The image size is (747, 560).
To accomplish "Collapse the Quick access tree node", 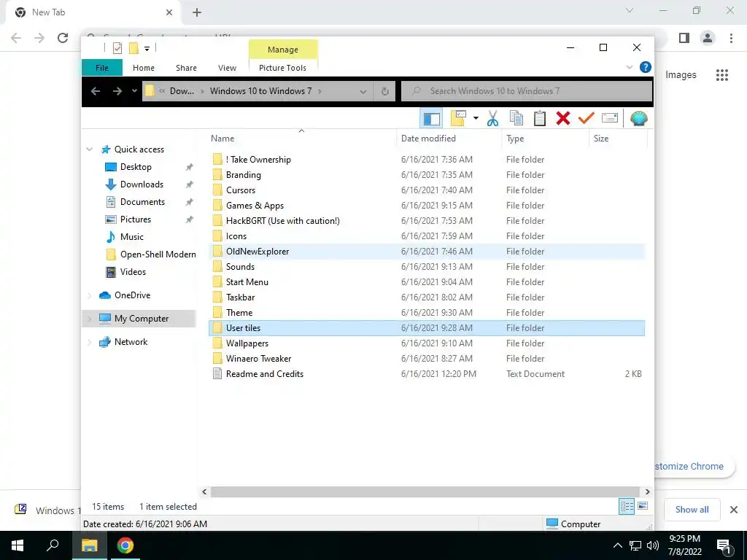I will click(90, 149).
